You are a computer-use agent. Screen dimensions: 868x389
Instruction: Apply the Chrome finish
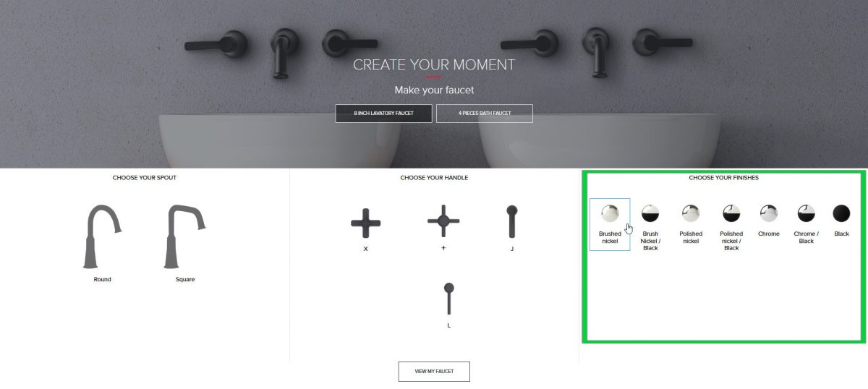click(x=769, y=221)
